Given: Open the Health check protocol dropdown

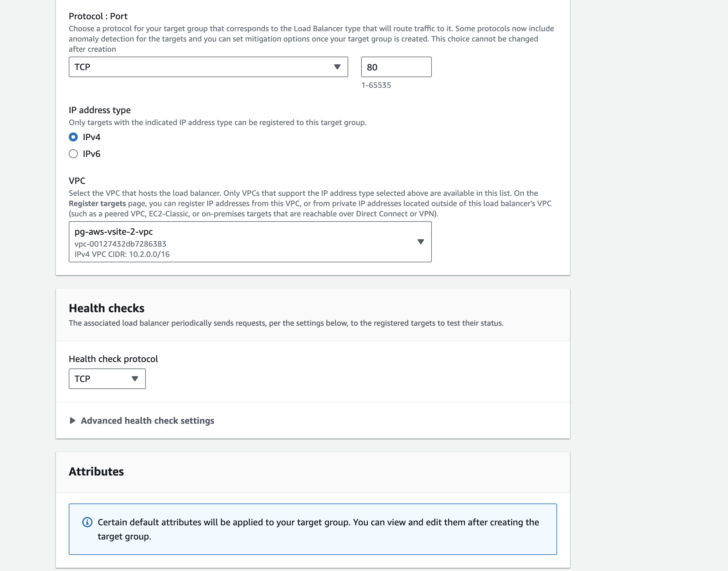Looking at the screenshot, I should (x=107, y=379).
